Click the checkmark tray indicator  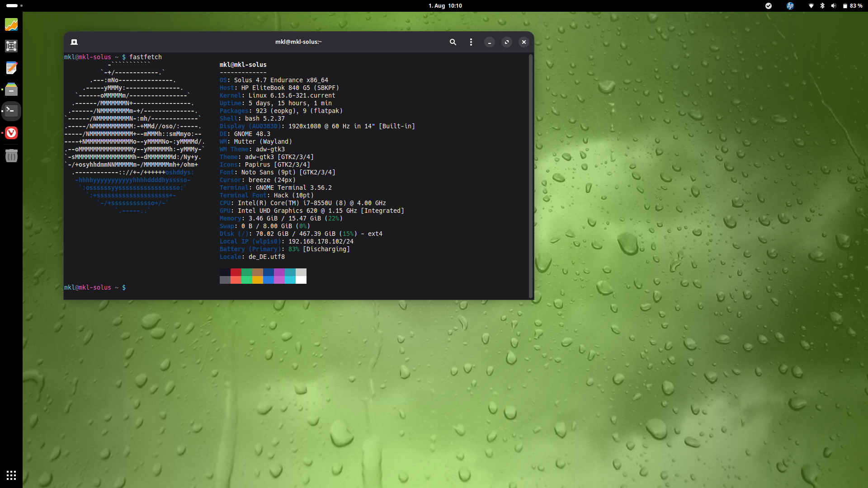(768, 6)
